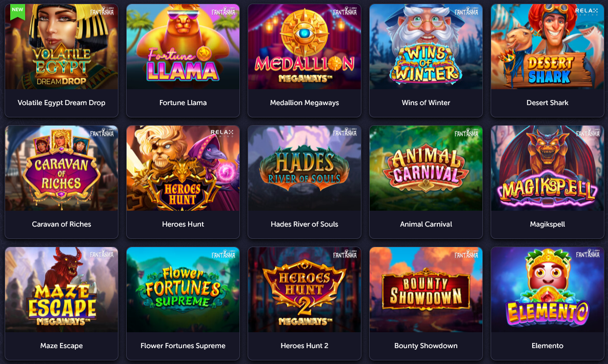Open Hades River of Souls thumbnail

(x=305, y=168)
